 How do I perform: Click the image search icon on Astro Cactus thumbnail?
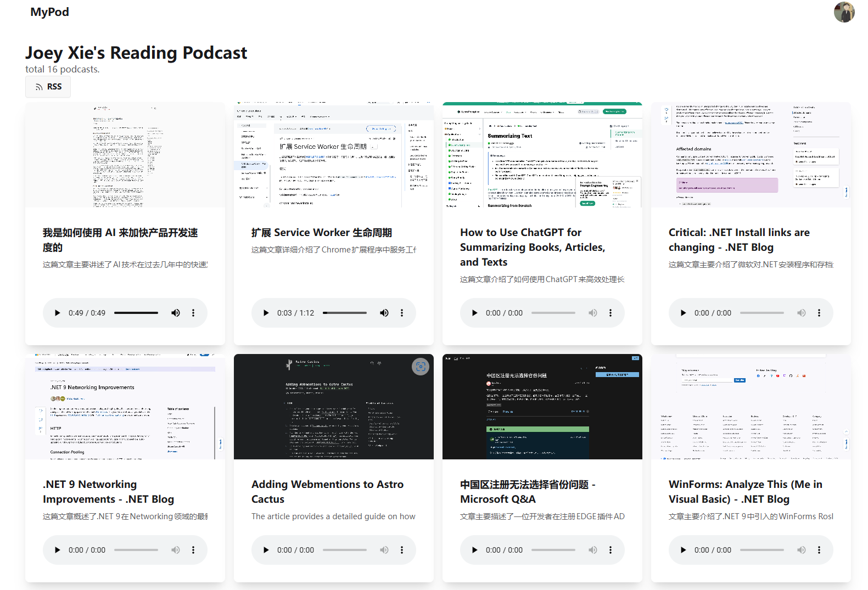coord(421,367)
